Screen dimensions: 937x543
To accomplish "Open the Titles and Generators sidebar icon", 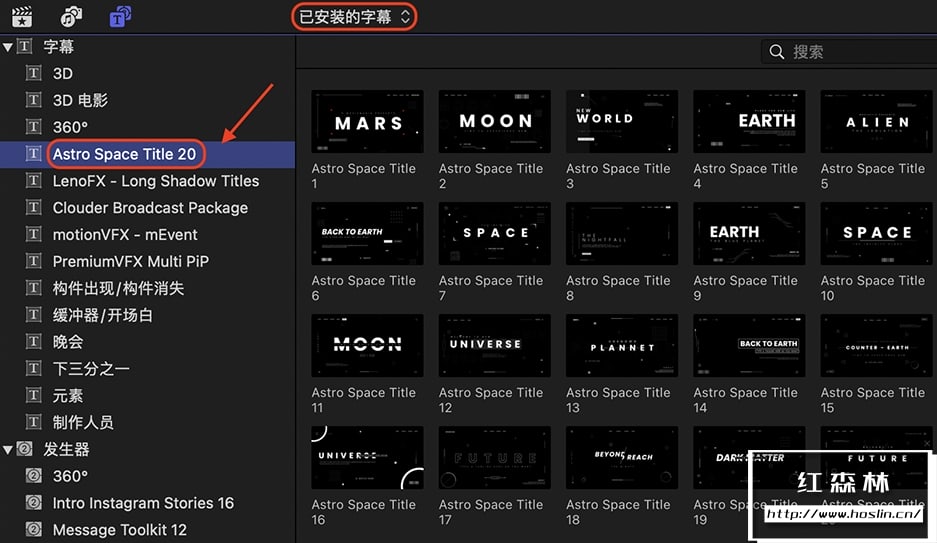I will tap(120, 17).
